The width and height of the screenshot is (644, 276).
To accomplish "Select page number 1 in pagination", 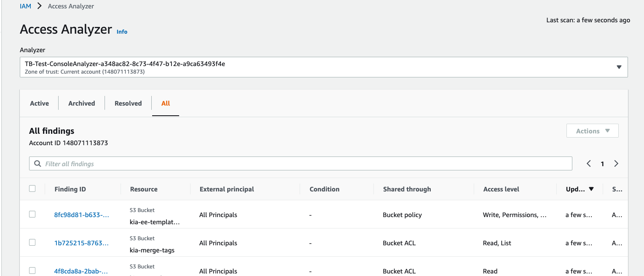I will [602, 164].
